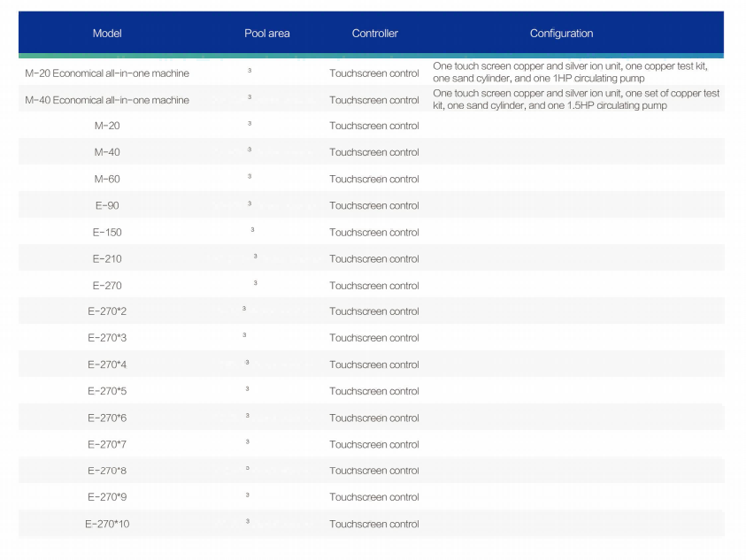Click 'Touchscreen control' in the E-270*8 row
Screen dimensions: 746x560
374,471
